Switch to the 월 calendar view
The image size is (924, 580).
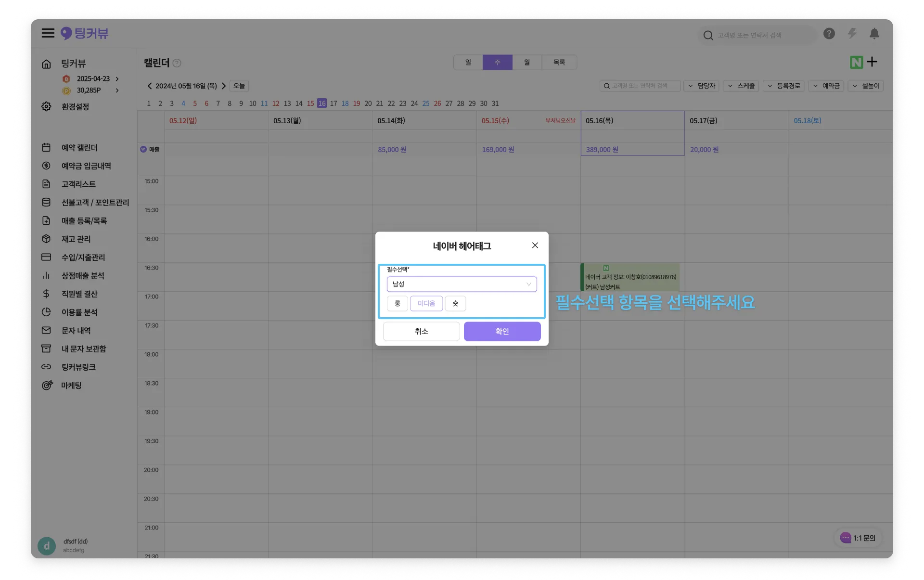click(x=527, y=63)
